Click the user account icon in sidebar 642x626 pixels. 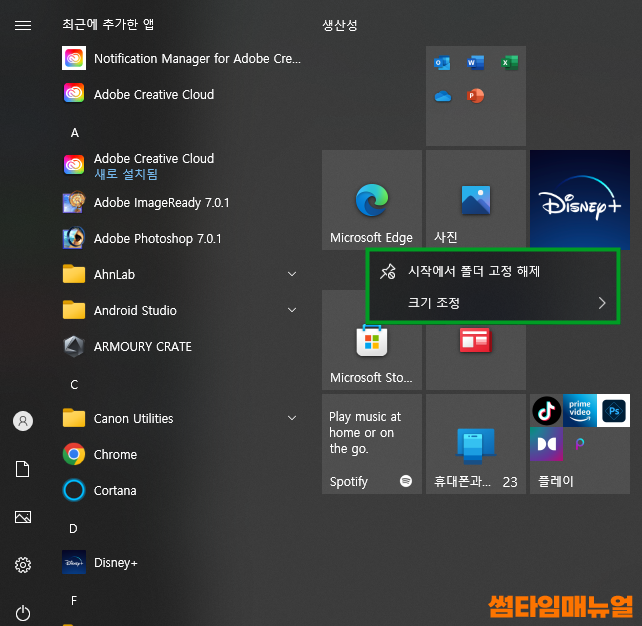point(23,421)
